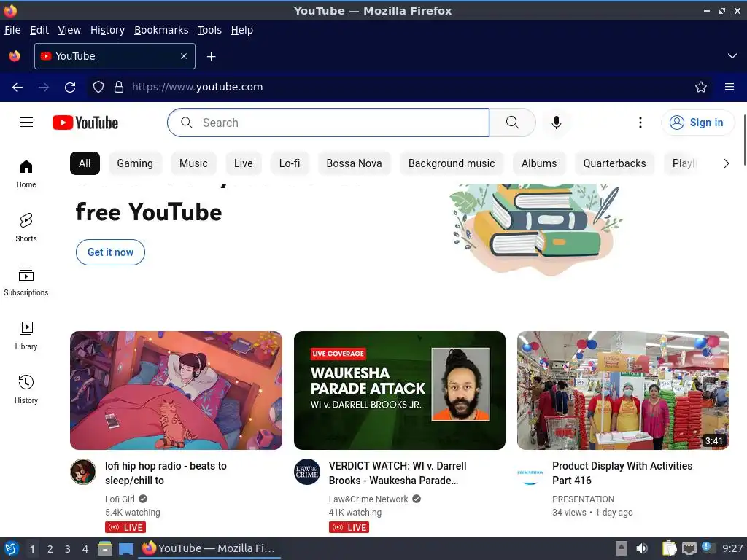
Task: Select the Music filter chip
Action: point(193,163)
